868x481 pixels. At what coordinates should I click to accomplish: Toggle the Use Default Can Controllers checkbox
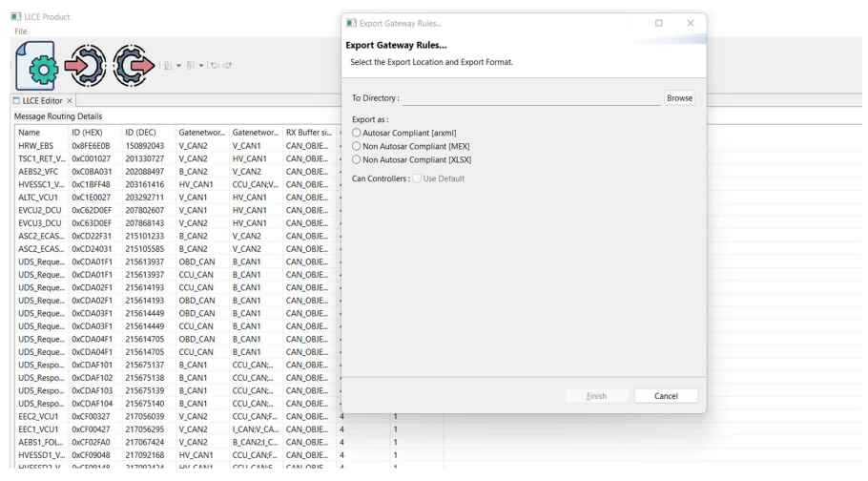point(417,178)
